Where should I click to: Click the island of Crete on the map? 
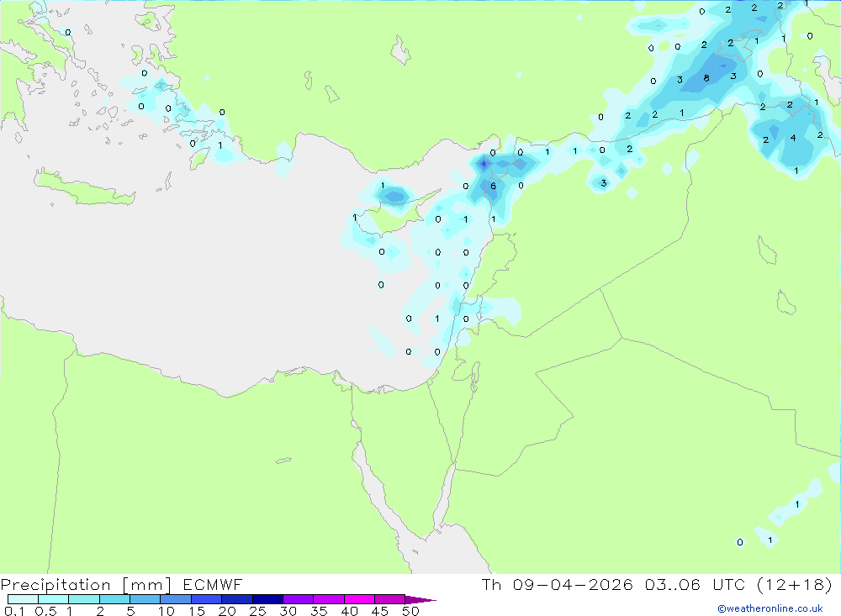(83, 187)
